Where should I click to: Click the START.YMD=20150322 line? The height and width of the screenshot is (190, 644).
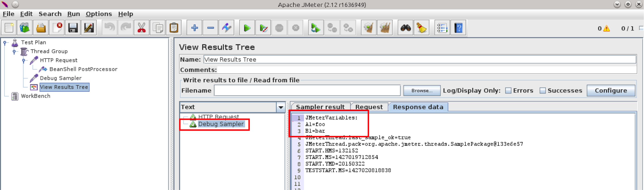[x=335, y=164]
